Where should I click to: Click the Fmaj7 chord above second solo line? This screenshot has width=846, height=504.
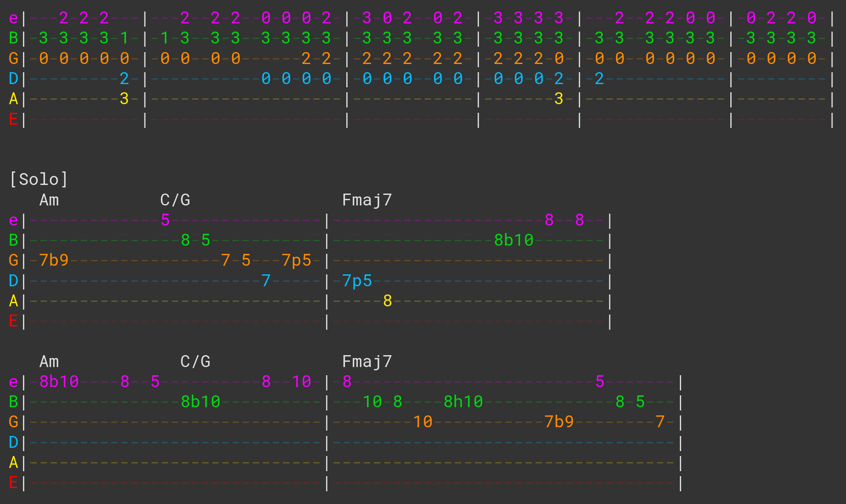[x=367, y=362]
